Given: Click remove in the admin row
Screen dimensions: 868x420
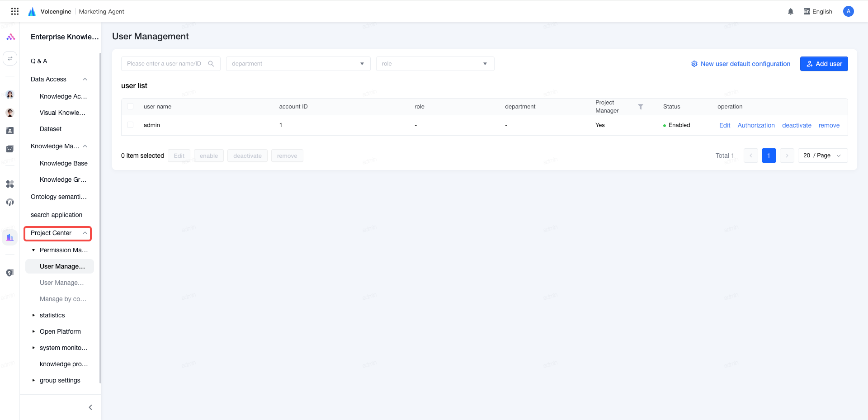Looking at the screenshot, I should coord(829,125).
